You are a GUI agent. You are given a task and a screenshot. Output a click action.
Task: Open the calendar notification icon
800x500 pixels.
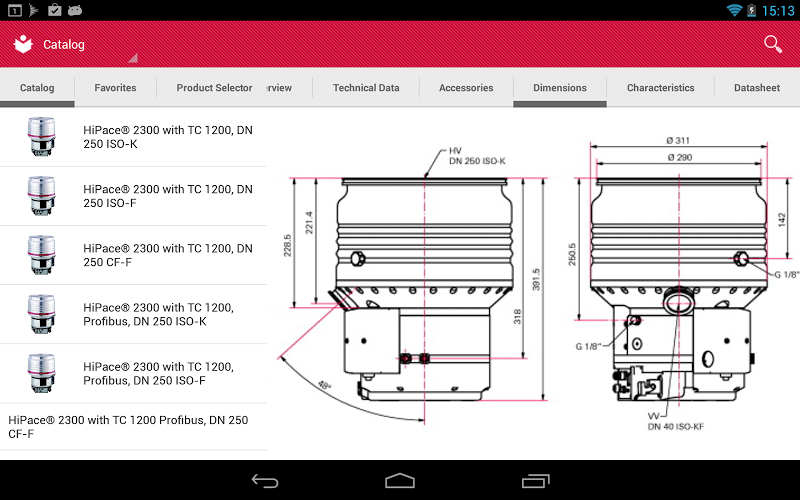15,10
